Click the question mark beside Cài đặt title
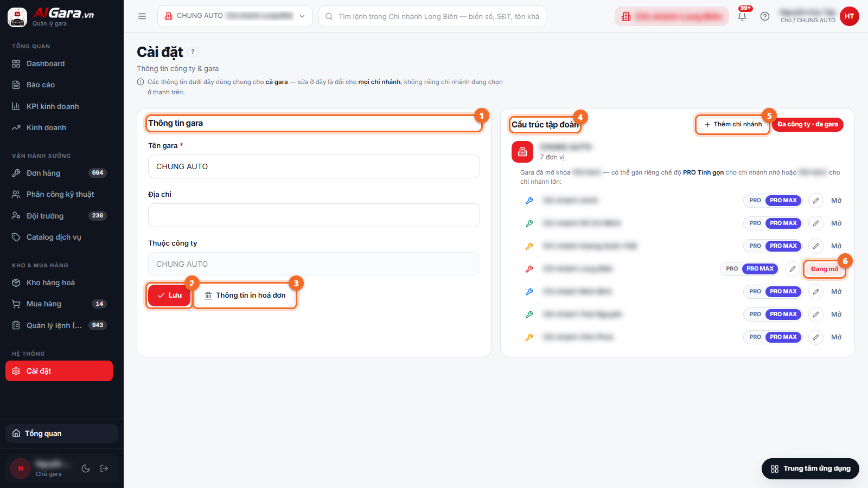Screen dimensions: 868x488 pos(193,52)
